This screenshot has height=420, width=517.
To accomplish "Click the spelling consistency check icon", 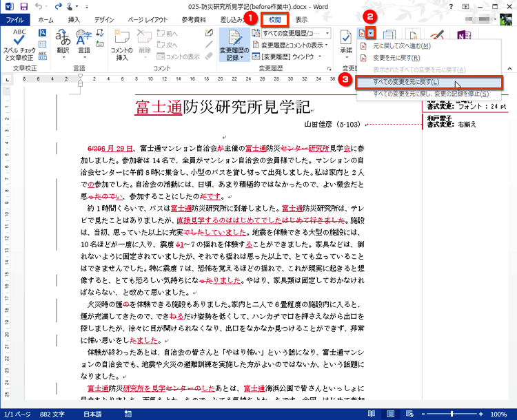I will click(x=100, y=32).
